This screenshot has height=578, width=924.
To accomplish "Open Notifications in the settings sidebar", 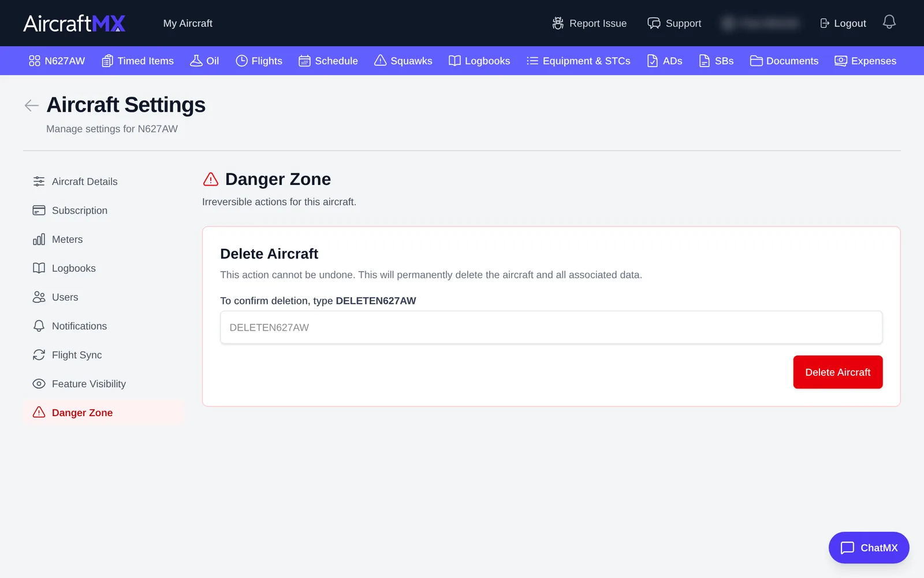I will coord(104,326).
